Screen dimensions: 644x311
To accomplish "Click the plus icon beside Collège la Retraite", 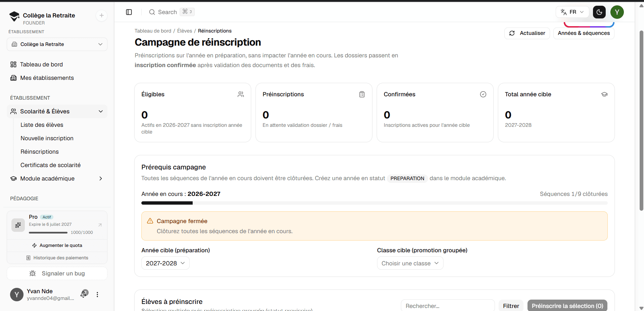I will (101, 15).
